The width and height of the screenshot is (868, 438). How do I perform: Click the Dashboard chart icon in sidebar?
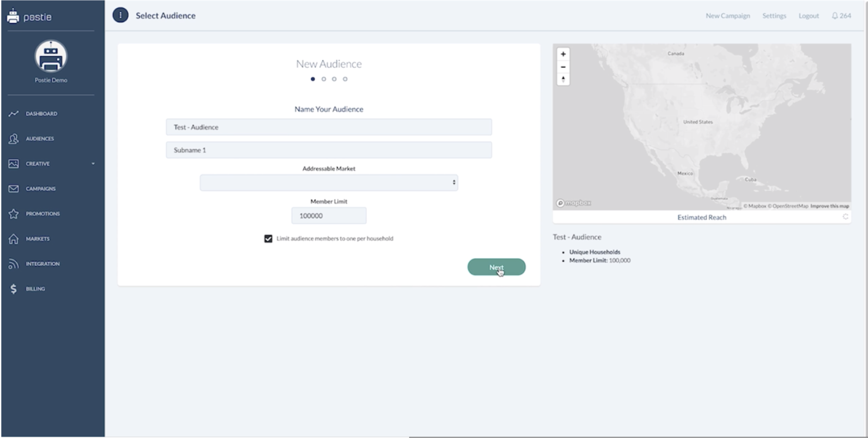13,114
